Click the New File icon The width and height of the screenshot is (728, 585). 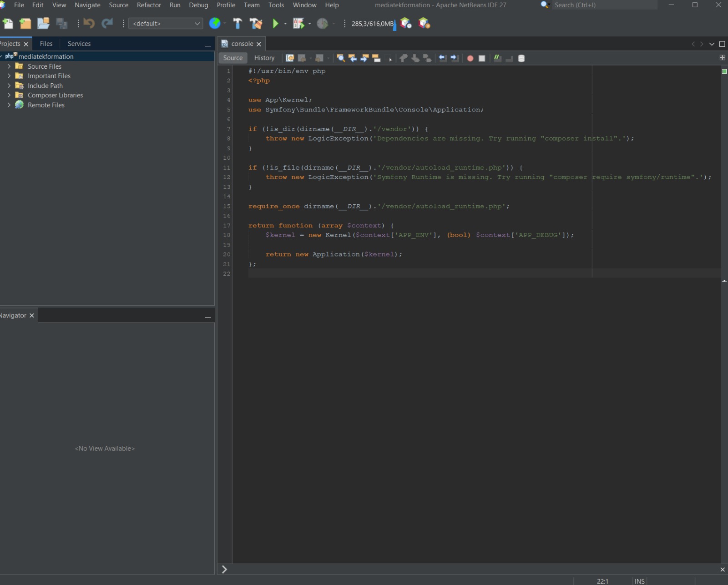pyautogui.click(x=8, y=24)
